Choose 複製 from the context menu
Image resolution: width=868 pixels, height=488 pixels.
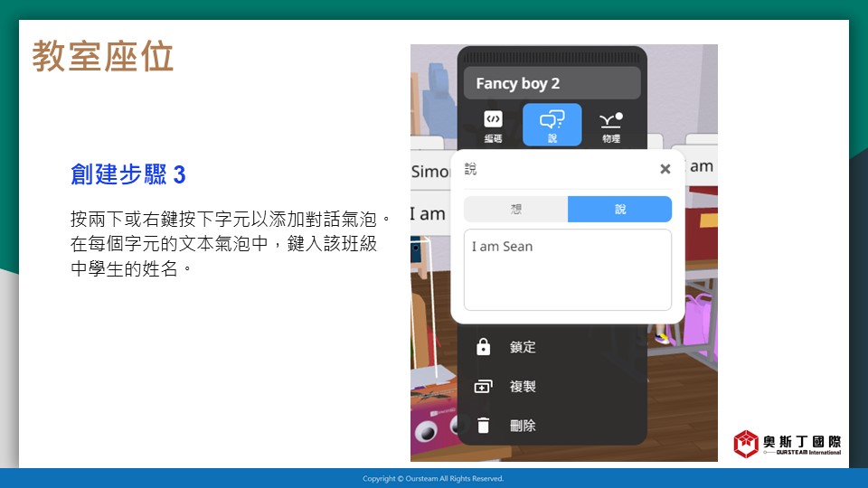523,386
